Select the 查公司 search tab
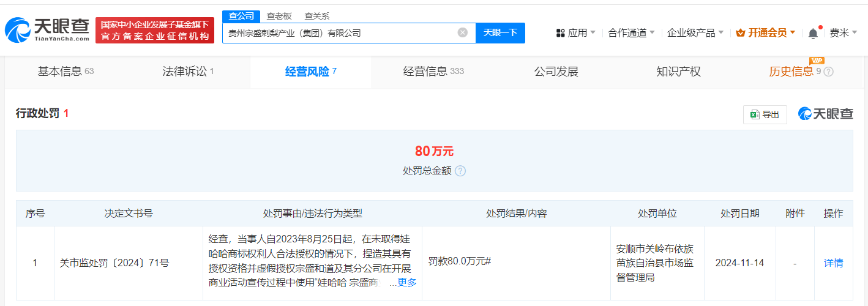 coord(241,16)
